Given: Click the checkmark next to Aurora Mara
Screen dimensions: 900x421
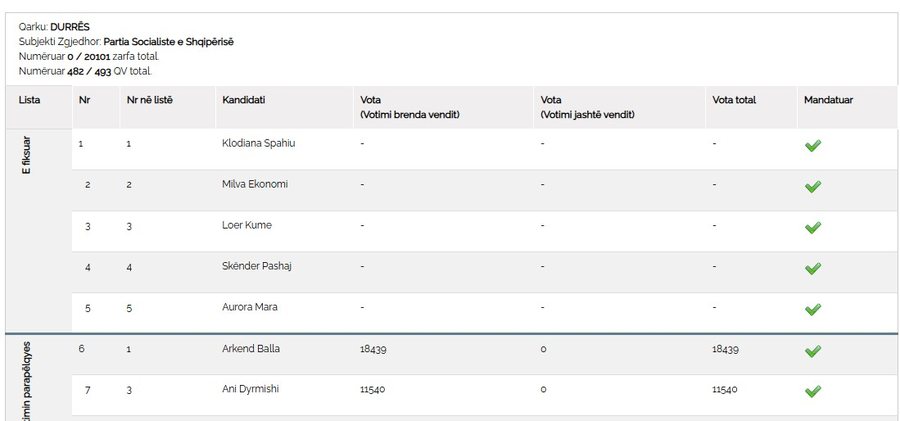Looking at the screenshot, I should (x=813, y=310).
